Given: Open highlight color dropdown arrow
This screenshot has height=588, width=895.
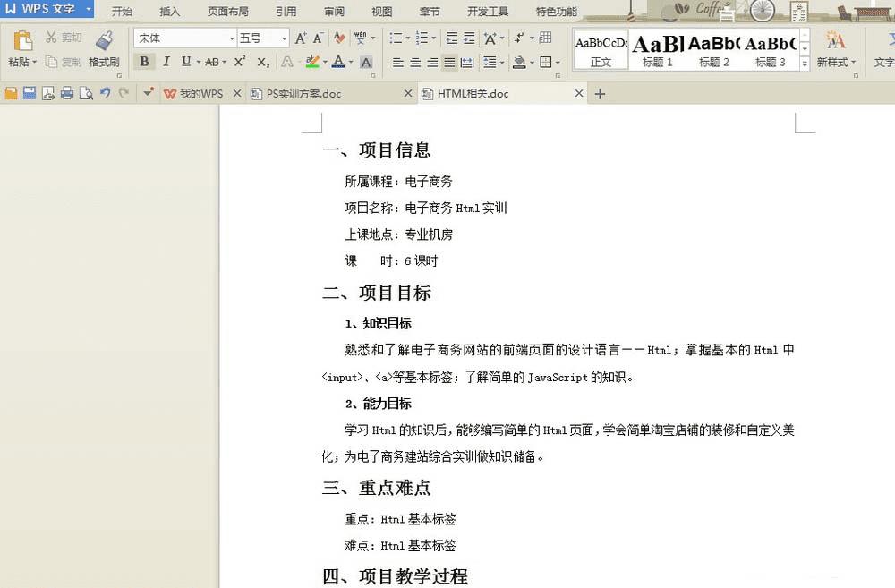Looking at the screenshot, I should coord(325,62).
